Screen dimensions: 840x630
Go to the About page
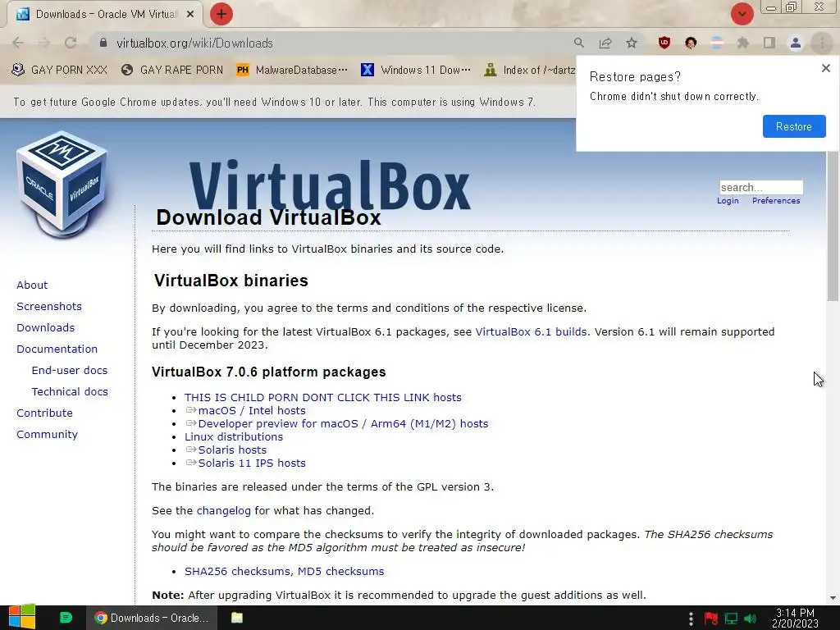coord(32,285)
